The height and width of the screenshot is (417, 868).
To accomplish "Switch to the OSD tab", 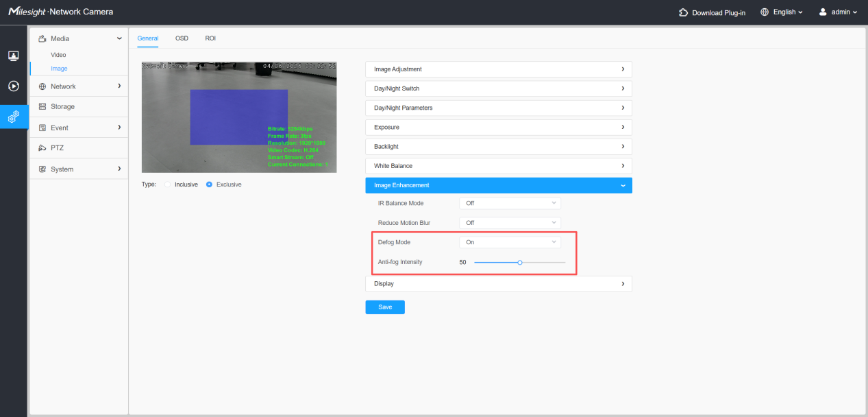I will click(x=182, y=38).
